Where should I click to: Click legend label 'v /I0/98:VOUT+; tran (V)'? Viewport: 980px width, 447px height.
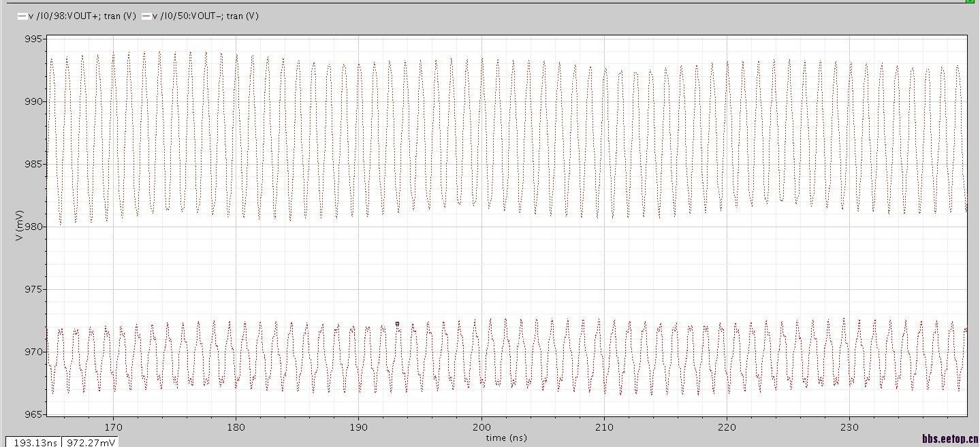(83, 16)
